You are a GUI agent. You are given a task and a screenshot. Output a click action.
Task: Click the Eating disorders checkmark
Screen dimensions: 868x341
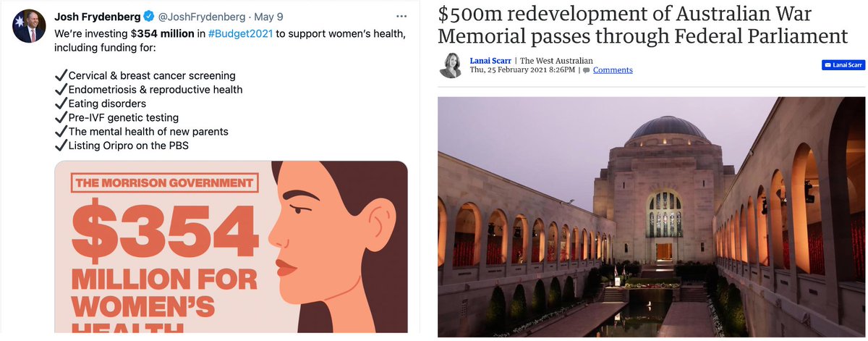[x=61, y=104]
